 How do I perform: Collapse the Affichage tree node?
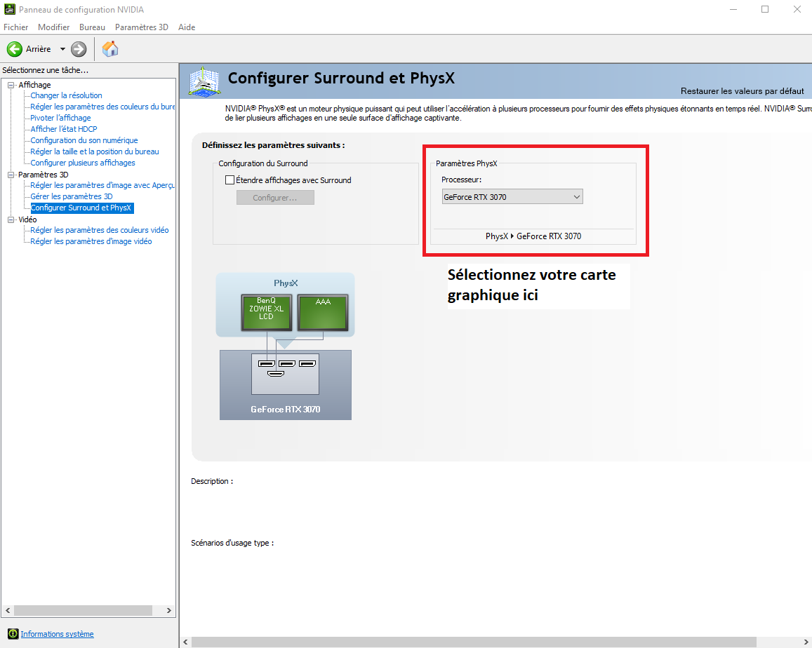tap(11, 85)
